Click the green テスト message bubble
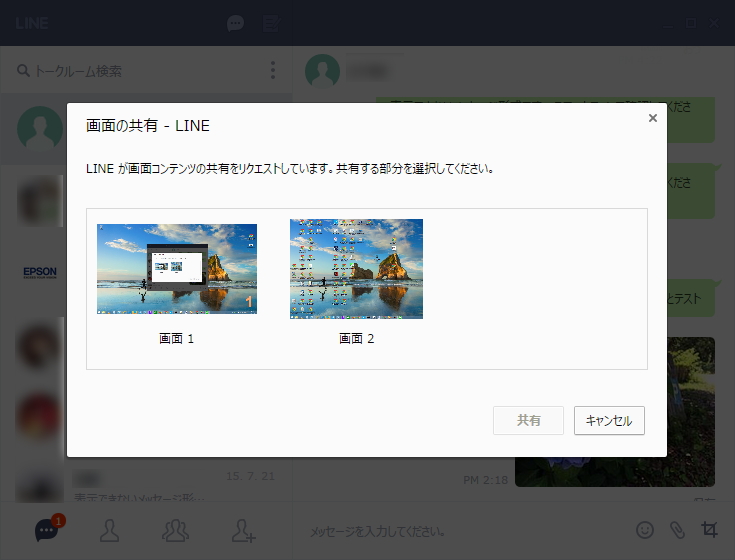Viewport: 735px width, 560px height. point(691,298)
